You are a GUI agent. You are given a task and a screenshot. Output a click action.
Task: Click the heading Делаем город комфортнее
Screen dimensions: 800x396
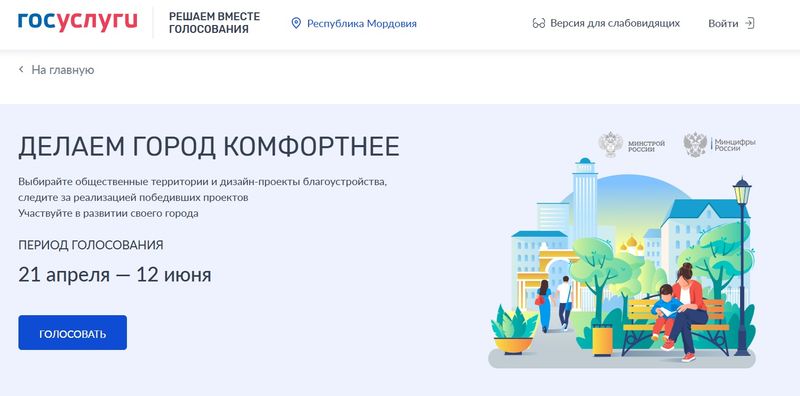point(209,147)
